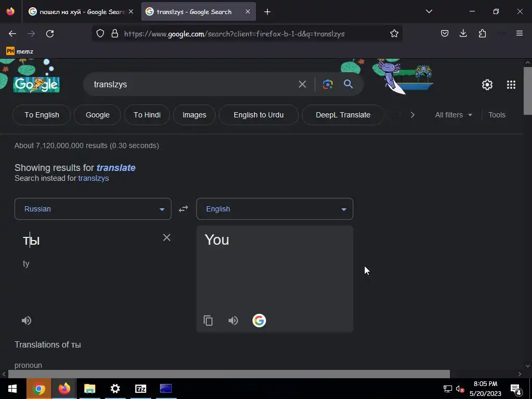Expand the All filters dropdown
This screenshot has width=532, height=399.
pyautogui.click(x=453, y=115)
